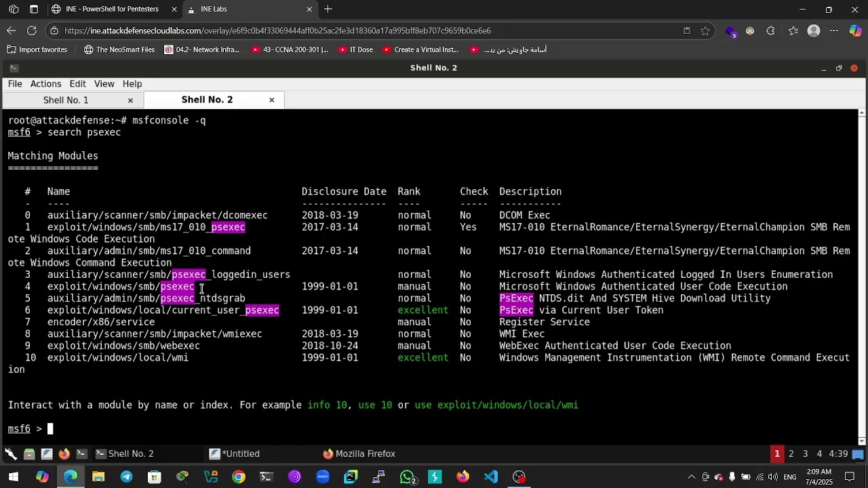Click exploit/windows/smb/psexec module row text
This screenshot has width=868, height=488.
click(121, 287)
